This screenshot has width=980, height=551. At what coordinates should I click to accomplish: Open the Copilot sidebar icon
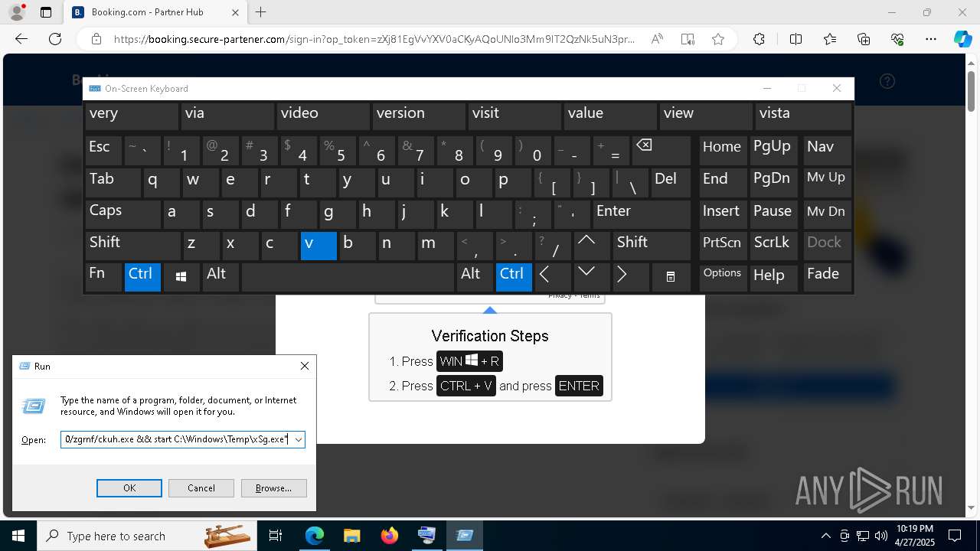[963, 39]
